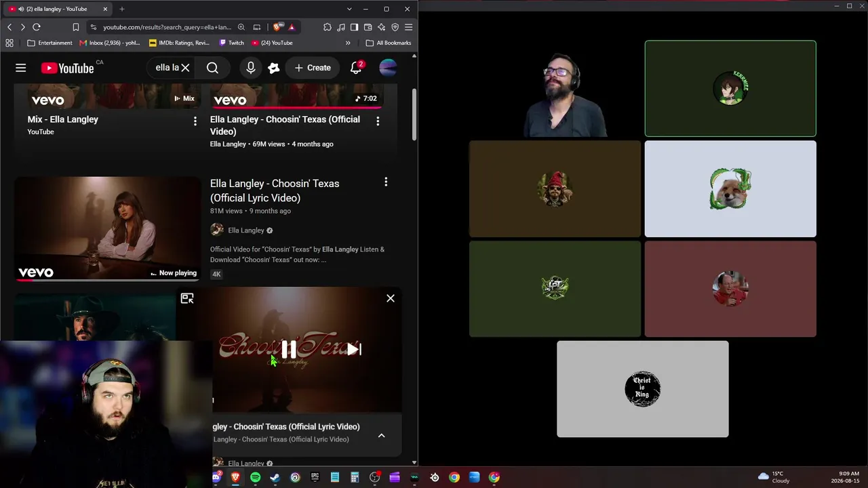Start voice search with the microphone

[x=251, y=68]
